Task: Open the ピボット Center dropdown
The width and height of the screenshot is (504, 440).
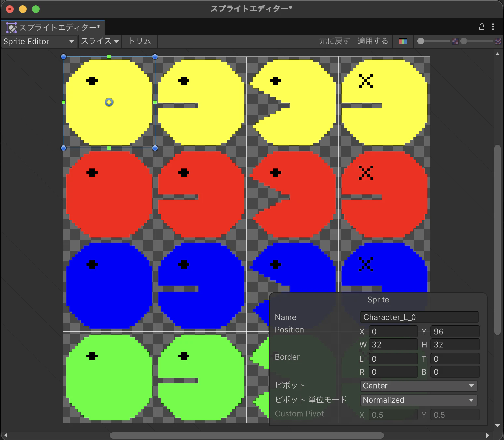Action: point(419,386)
